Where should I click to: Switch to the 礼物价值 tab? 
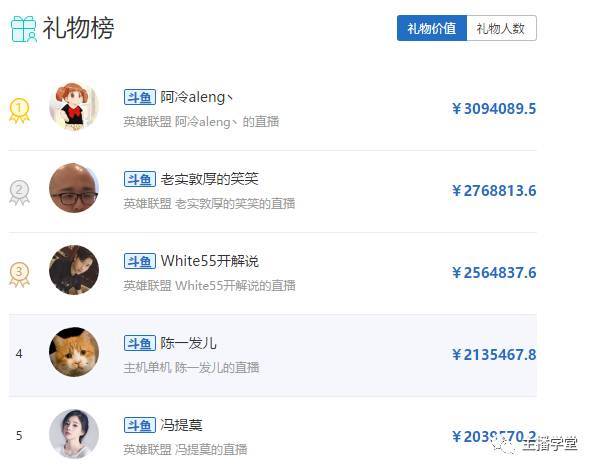tap(432, 28)
